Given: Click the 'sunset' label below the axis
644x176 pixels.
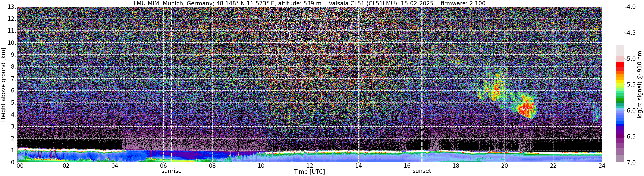Looking at the screenshot, I should coord(422,171).
